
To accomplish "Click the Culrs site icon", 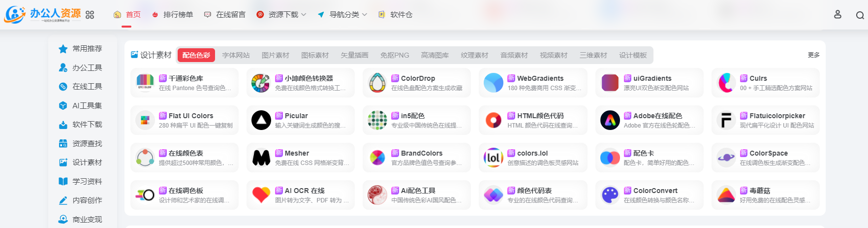I will coord(726,83).
